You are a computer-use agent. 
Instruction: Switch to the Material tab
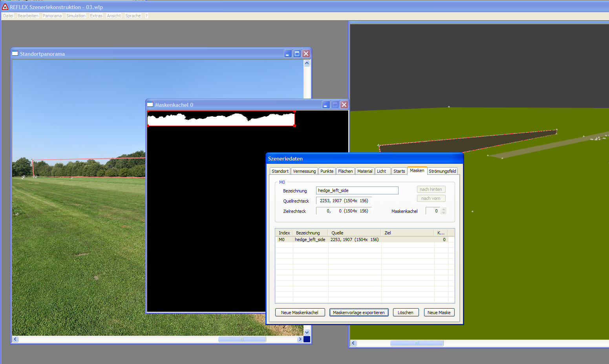(x=365, y=171)
